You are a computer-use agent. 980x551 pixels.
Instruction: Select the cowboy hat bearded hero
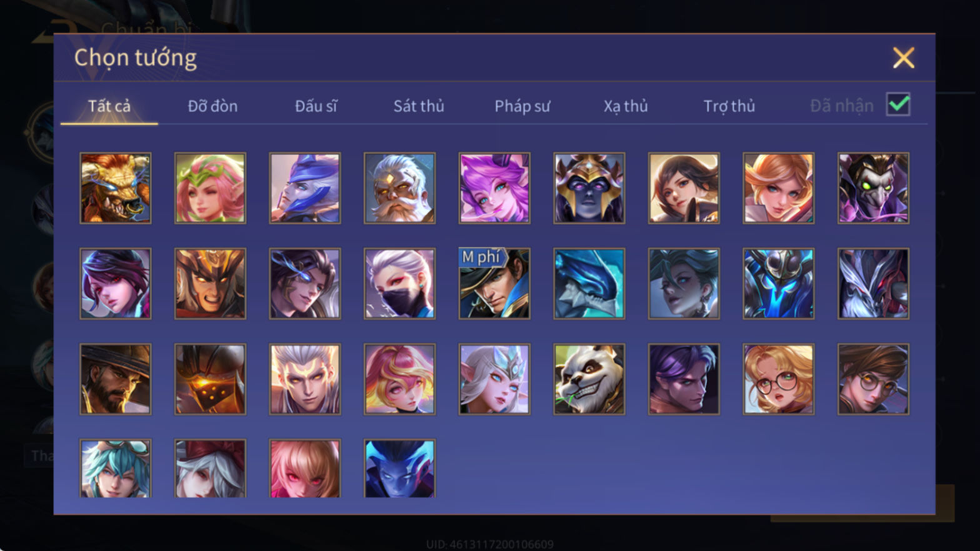pyautogui.click(x=116, y=379)
